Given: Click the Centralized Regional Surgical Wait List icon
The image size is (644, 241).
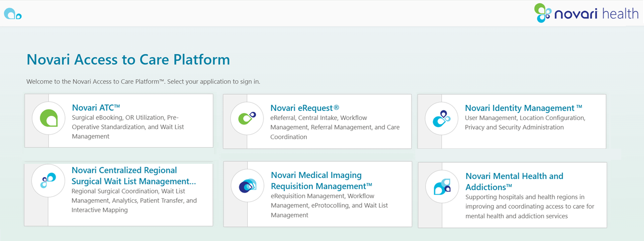Looking at the screenshot, I should click(48, 180).
